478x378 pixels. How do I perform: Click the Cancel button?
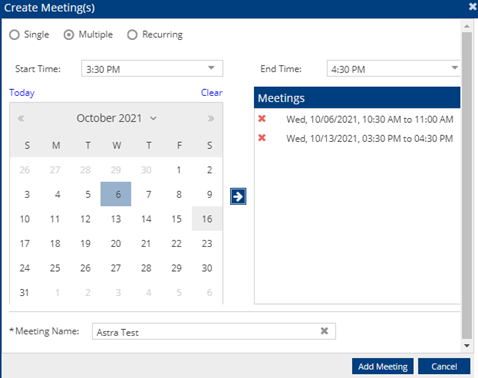click(444, 366)
